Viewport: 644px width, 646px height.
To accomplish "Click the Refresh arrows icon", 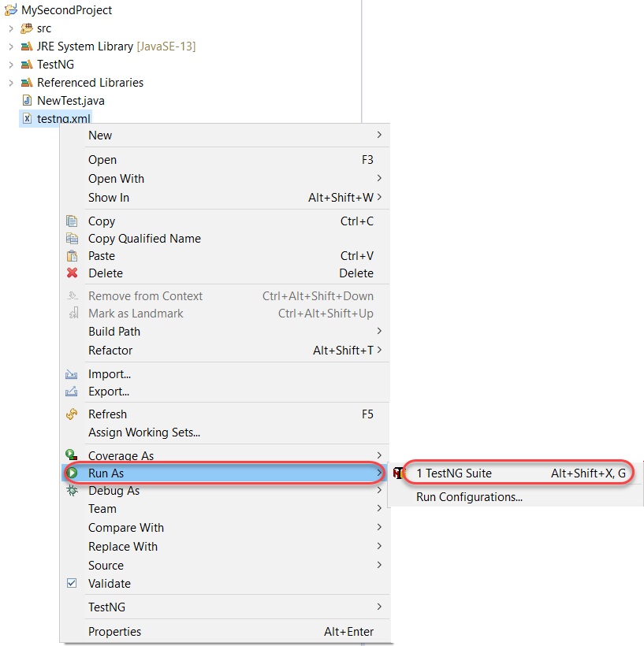I will pyautogui.click(x=72, y=414).
